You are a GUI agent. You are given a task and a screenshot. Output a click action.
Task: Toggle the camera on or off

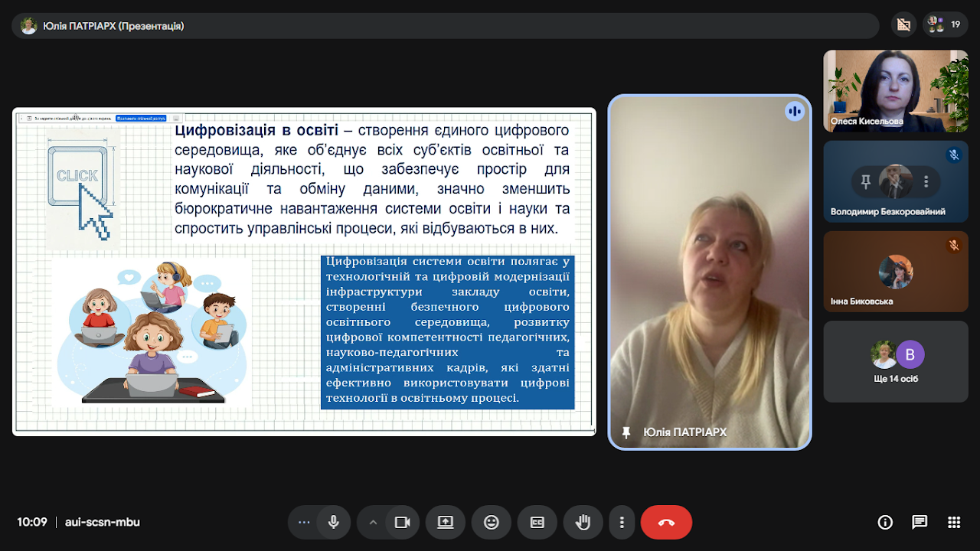tap(402, 522)
